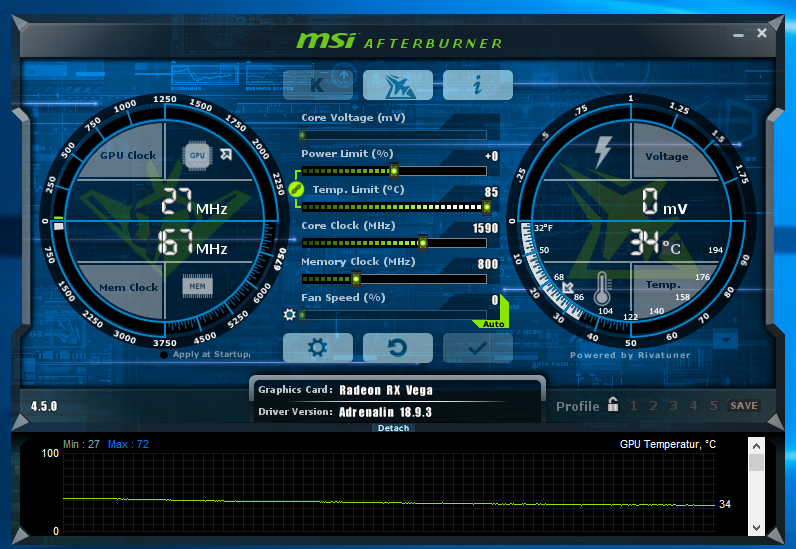This screenshot has width=796, height=549.
Task: Minimize the Afterburner window
Action: point(739,35)
